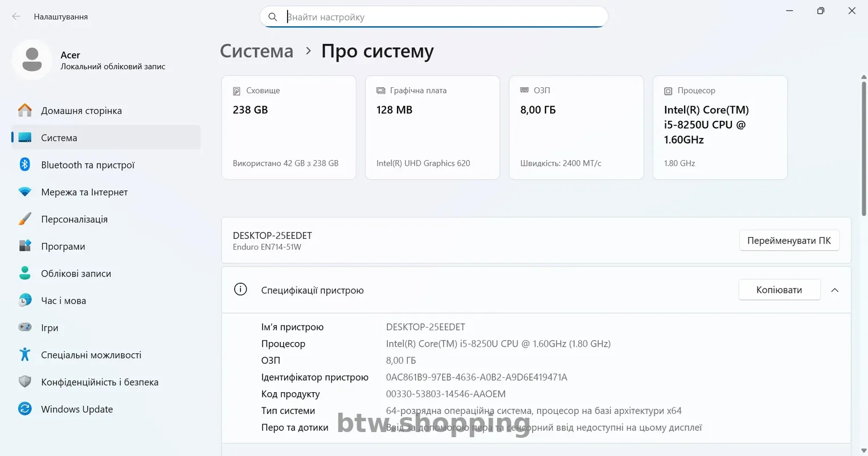Click the Система breadcrumb link
The width and height of the screenshot is (868, 456).
[x=256, y=51]
